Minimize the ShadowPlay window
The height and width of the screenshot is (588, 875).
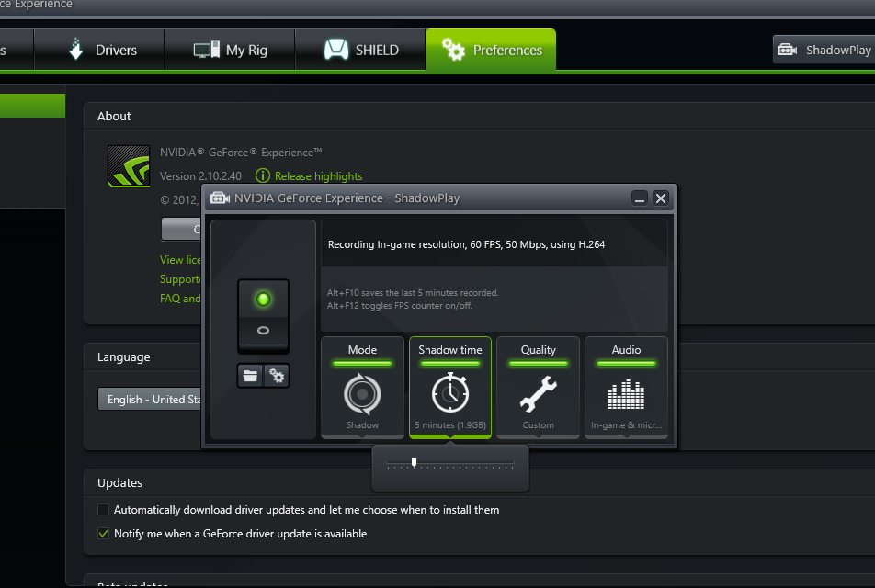click(640, 198)
